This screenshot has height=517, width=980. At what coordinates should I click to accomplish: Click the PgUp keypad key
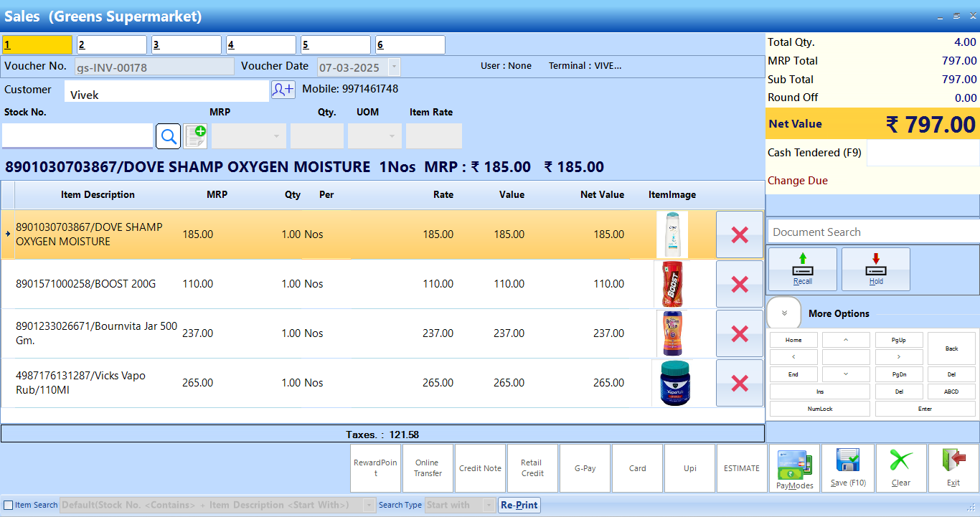[899, 340]
